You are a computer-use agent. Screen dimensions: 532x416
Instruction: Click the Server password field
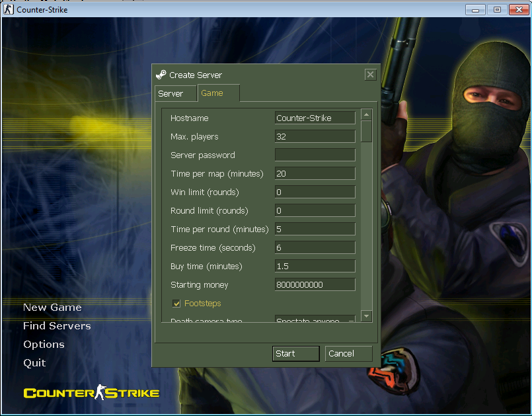(315, 155)
